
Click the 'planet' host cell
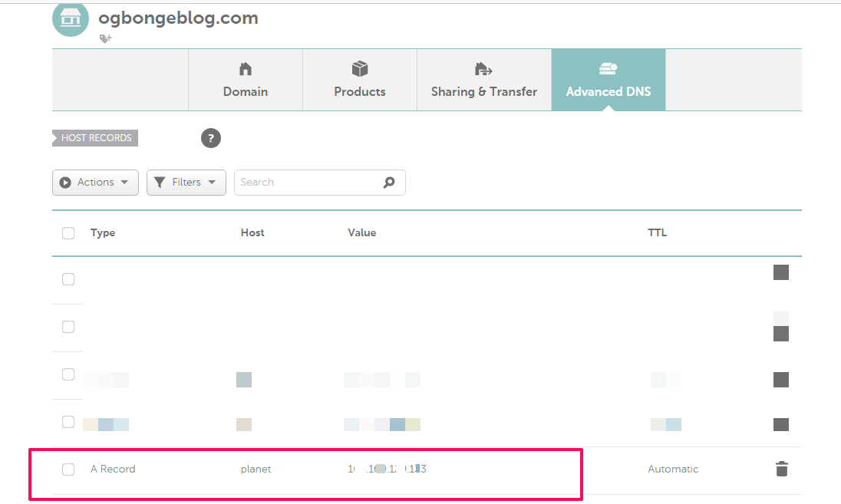[256, 469]
